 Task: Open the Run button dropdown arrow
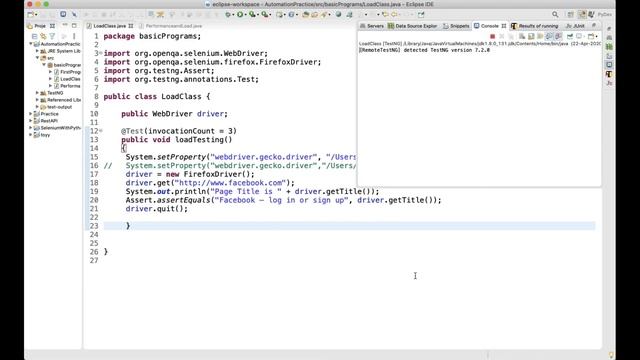point(245,15)
